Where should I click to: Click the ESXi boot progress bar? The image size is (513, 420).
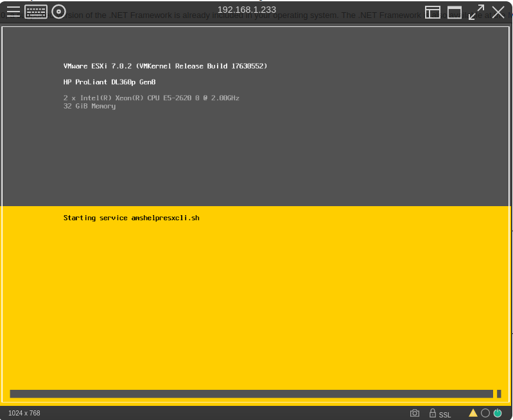pyautogui.click(x=251, y=394)
